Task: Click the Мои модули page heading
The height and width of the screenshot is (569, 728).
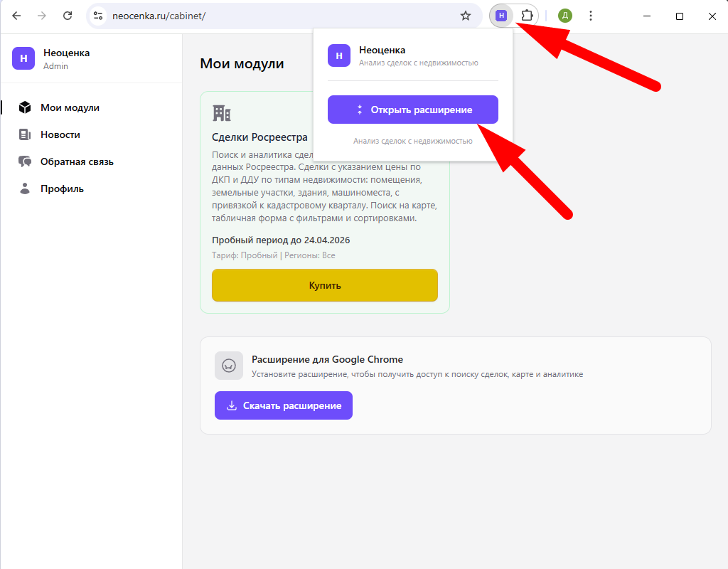Action: (242, 63)
